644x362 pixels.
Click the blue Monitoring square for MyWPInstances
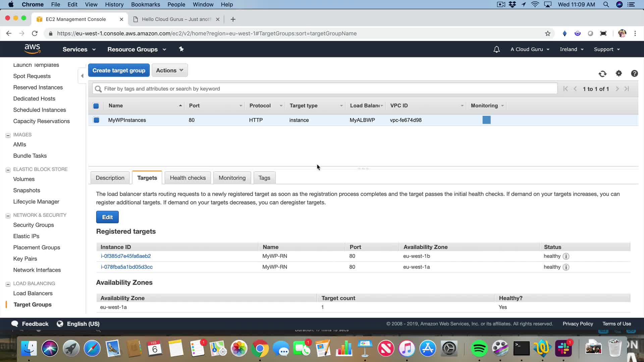(486, 120)
